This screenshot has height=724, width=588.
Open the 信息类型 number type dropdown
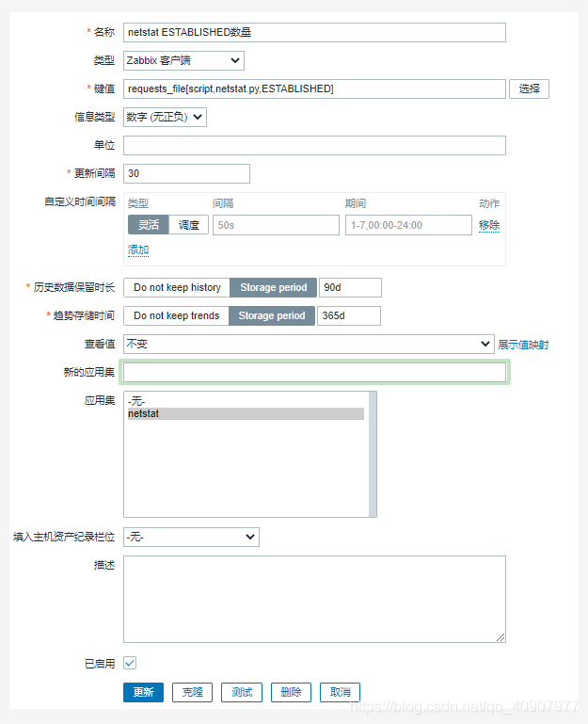pos(165,117)
